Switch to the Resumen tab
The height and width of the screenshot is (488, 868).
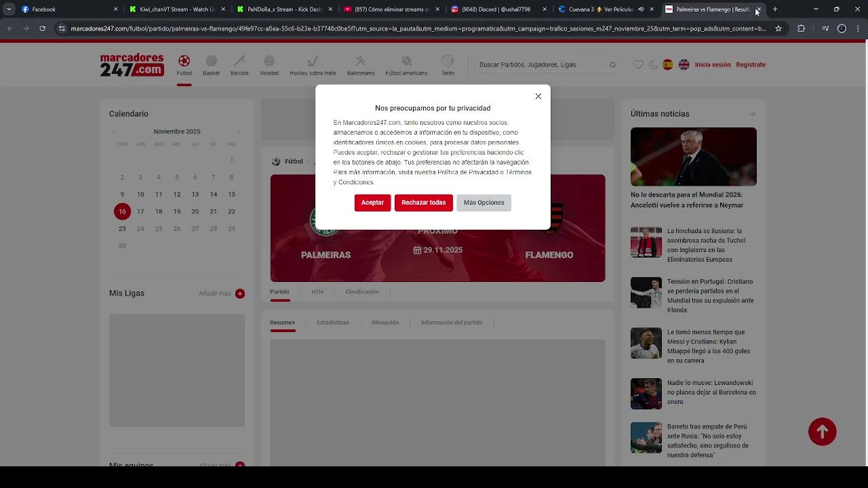click(x=282, y=323)
